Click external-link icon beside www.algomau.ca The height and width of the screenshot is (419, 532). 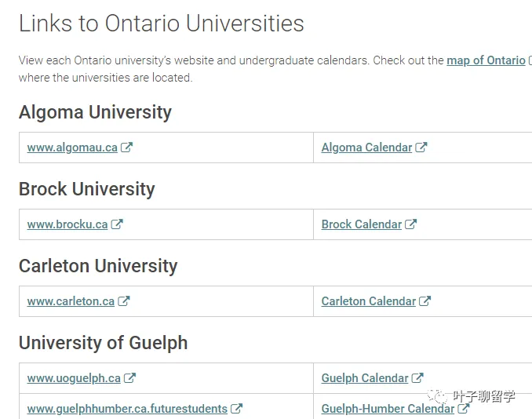pos(126,148)
